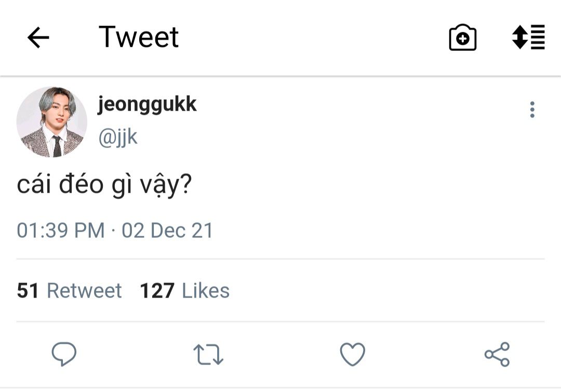Share the tweet via the share icon
561x392 pixels.
[497, 355]
